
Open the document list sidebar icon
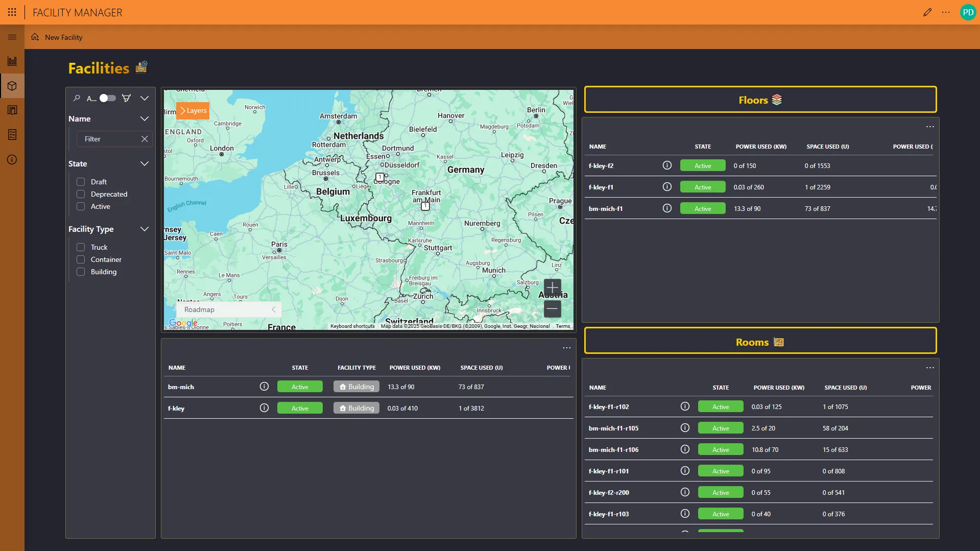click(12, 135)
